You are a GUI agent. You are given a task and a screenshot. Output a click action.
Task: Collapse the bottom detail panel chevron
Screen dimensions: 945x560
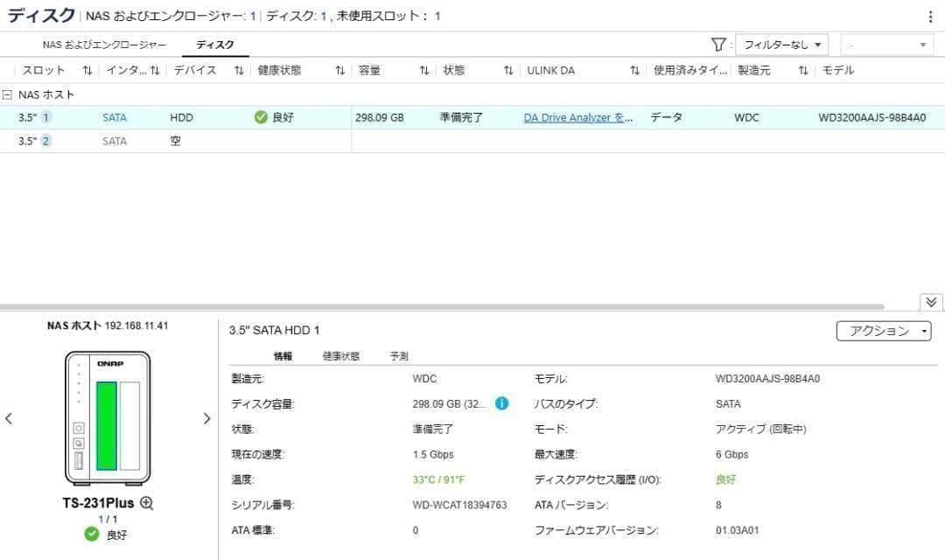click(x=930, y=301)
